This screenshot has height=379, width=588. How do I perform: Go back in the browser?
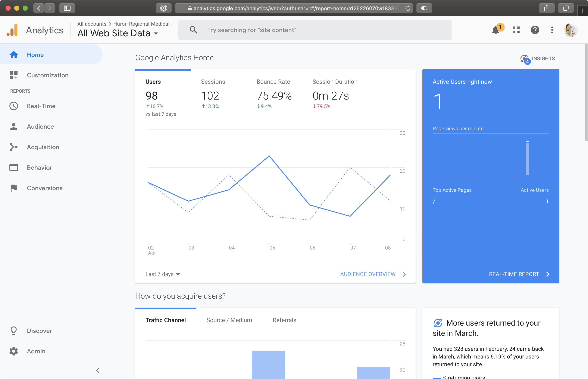39,8
